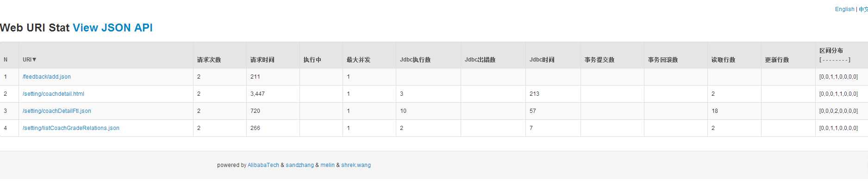The width and height of the screenshot is (868, 185).
Task: Open /setting/coachDetailFtl.json URI link
Action: pyautogui.click(x=57, y=111)
